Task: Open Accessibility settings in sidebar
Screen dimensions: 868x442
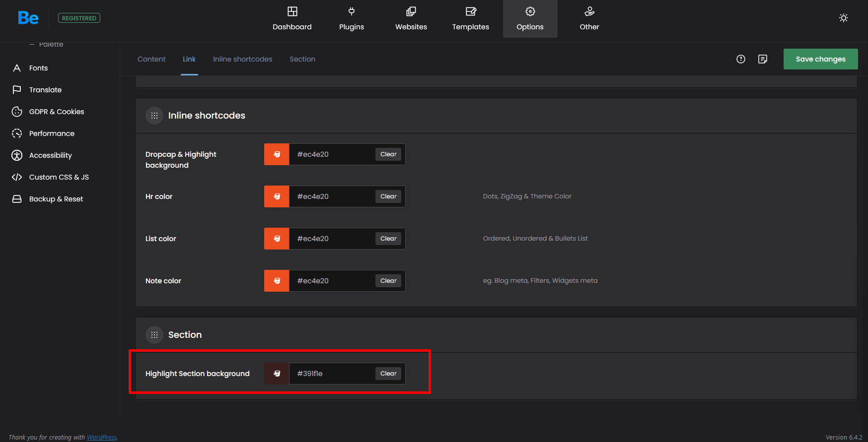Action: point(51,155)
